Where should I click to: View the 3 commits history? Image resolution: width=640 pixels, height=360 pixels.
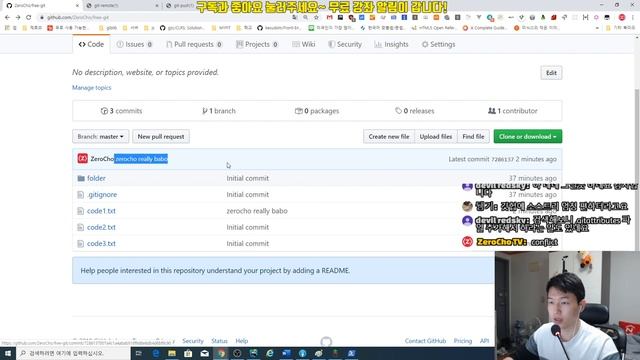122,111
